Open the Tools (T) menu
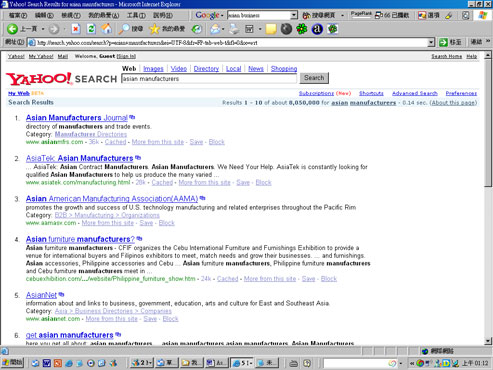Screen dimensions: 493x370 [x=136, y=15]
